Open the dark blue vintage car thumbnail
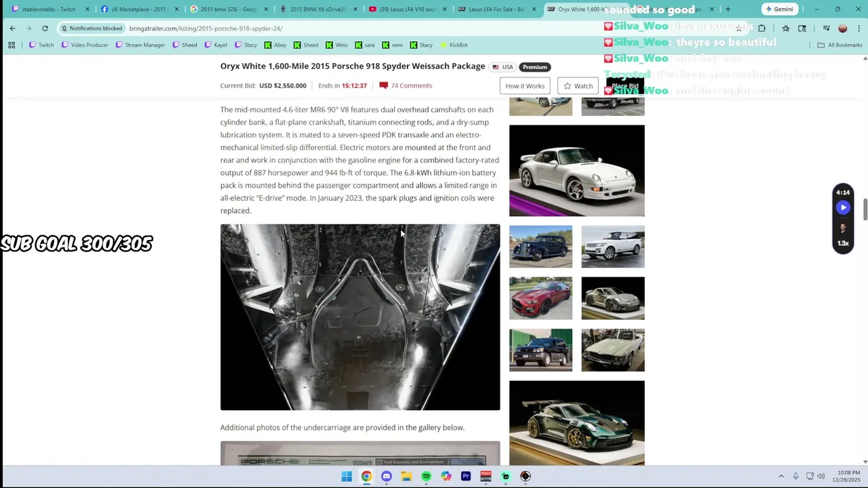This screenshot has height=488, width=868. pos(540,247)
